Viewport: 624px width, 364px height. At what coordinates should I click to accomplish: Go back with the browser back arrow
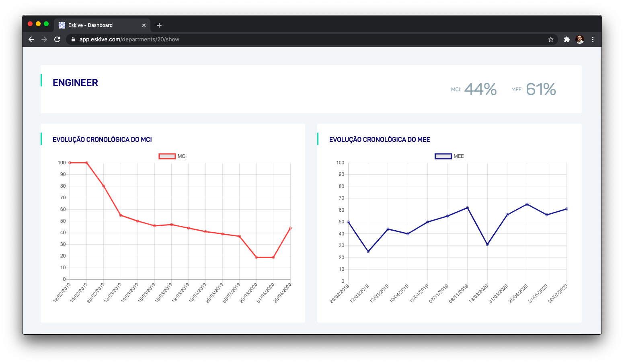click(31, 39)
